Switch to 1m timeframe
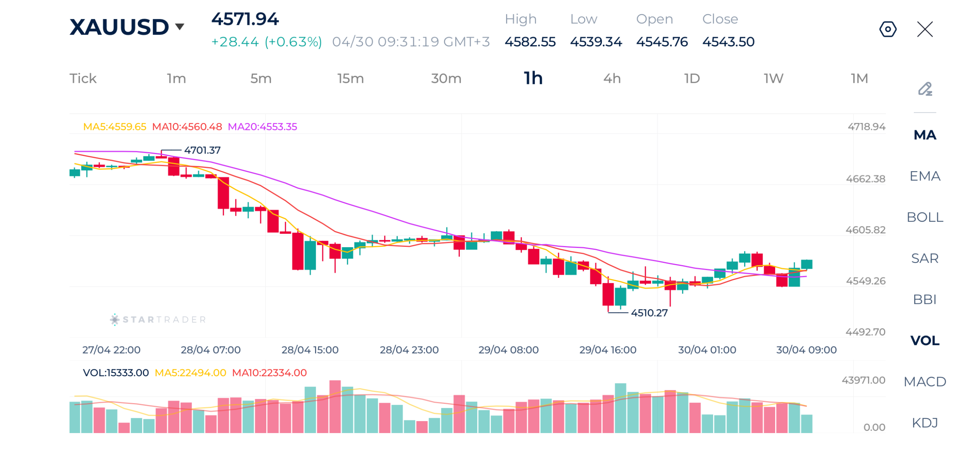 point(176,78)
